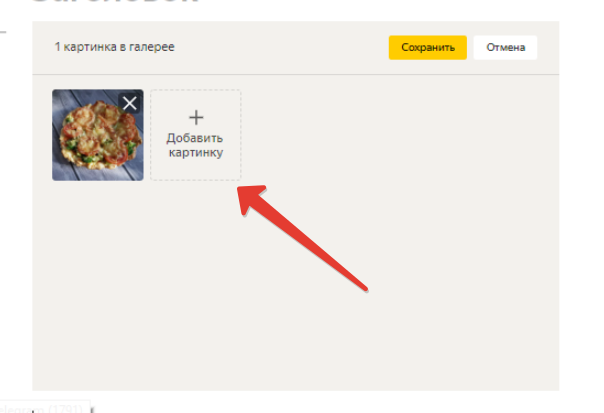Click the yellow Сохранить label text

pos(428,47)
